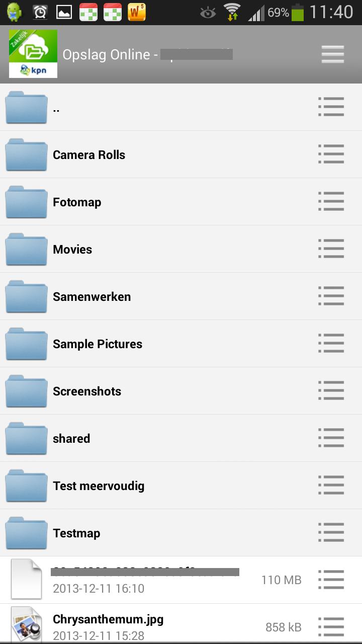
Task: Show options icon for Movies folder
Action: (x=331, y=249)
